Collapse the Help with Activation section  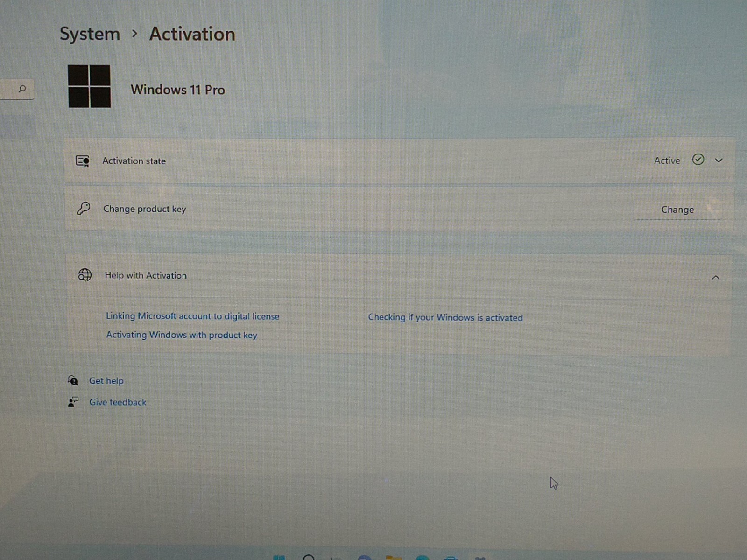pos(716,278)
